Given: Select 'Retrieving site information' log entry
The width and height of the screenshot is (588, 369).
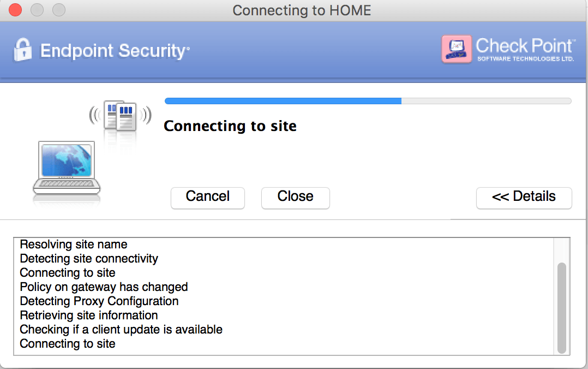Looking at the screenshot, I should click(x=89, y=316).
